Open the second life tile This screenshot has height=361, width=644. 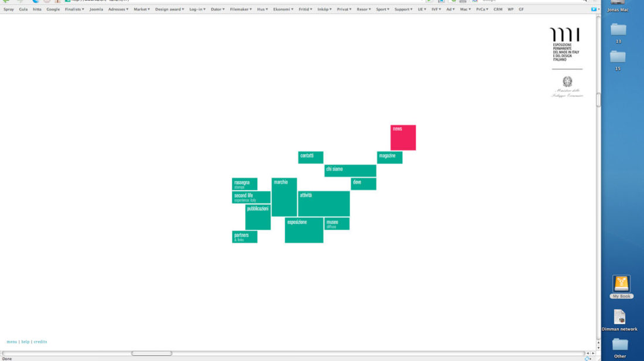[x=251, y=197]
